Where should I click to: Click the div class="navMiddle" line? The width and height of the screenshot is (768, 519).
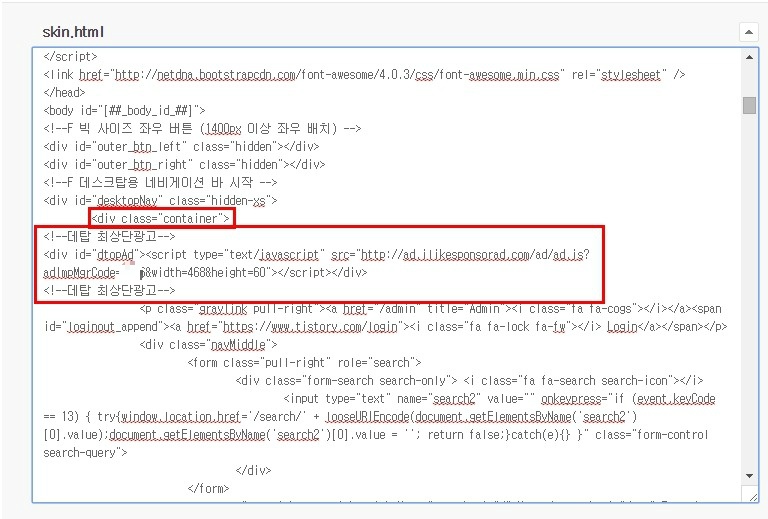[208, 345]
